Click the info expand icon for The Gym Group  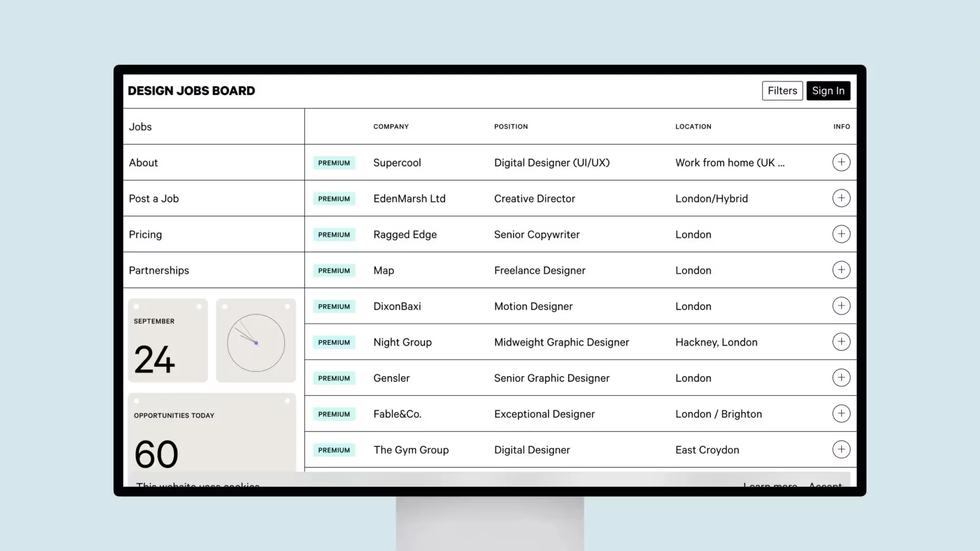point(841,449)
